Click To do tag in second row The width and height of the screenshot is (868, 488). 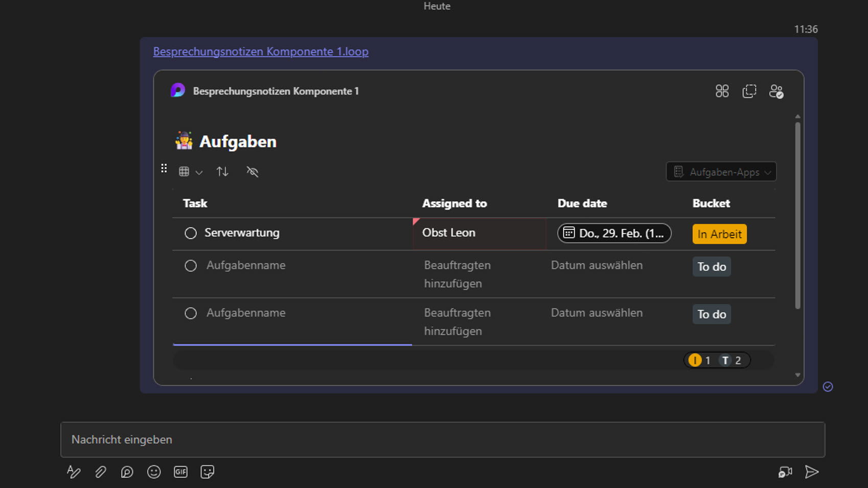point(712,267)
